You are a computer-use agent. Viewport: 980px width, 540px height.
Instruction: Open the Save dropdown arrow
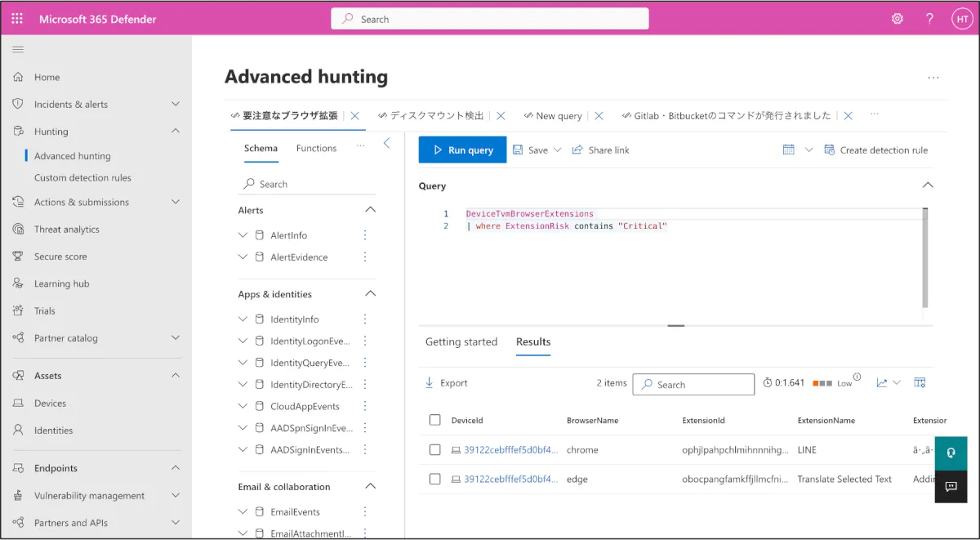coord(558,150)
